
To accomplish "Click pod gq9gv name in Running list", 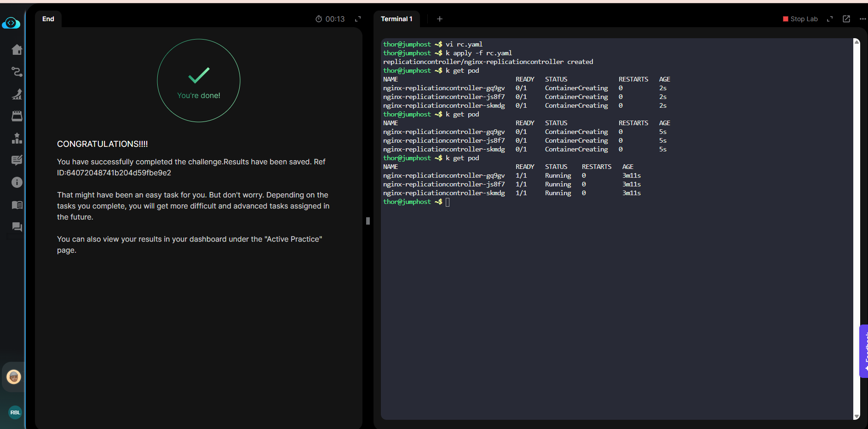I will (444, 175).
